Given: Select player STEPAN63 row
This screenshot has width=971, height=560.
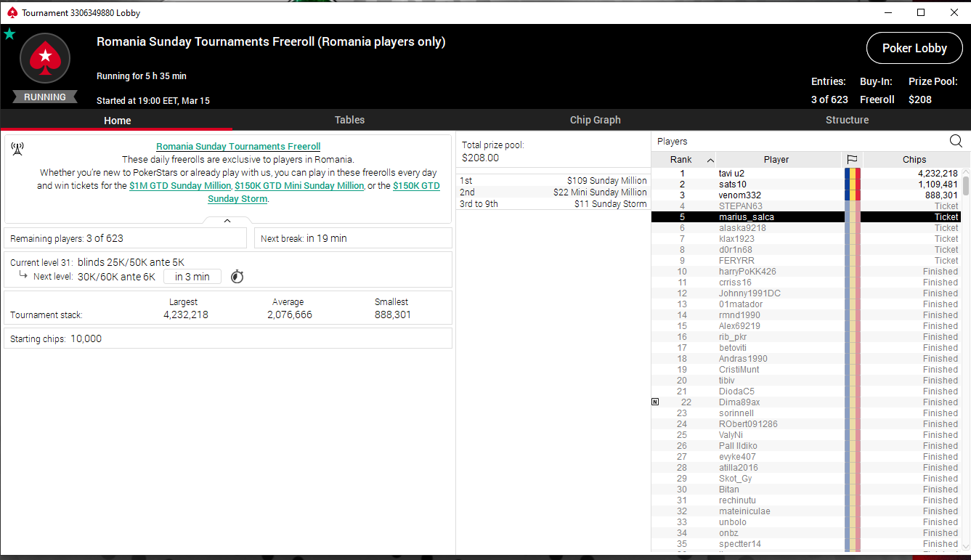Looking at the screenshot, I should 806,206.
